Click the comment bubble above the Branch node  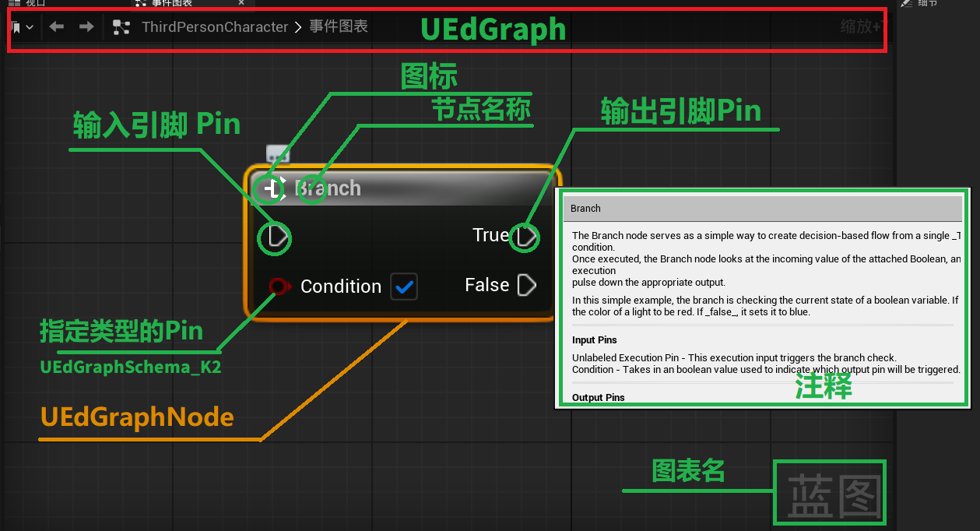278,154
